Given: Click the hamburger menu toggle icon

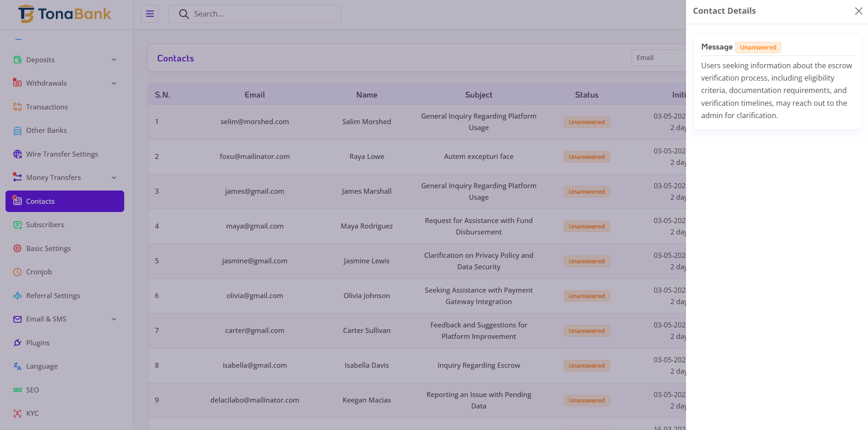Looking at the screenshot, I should (x=150, y=14).
